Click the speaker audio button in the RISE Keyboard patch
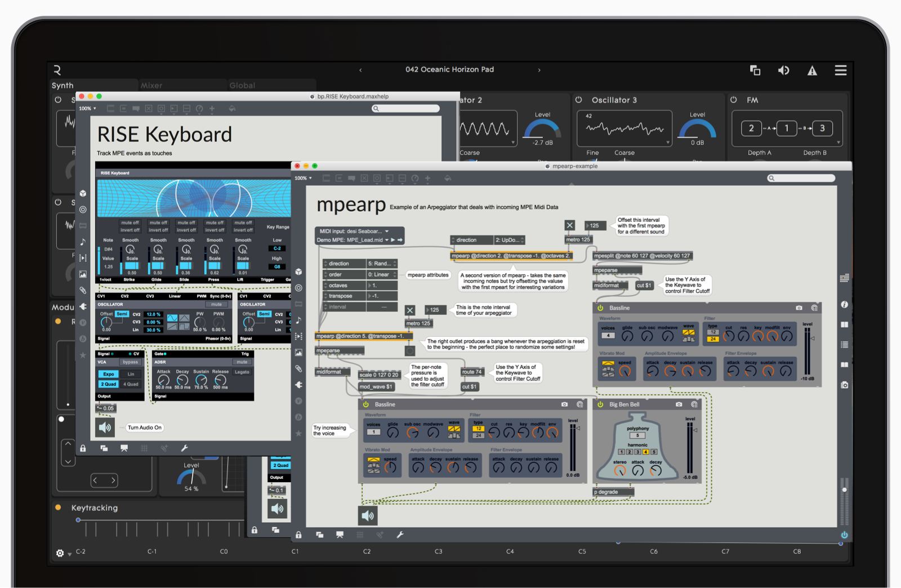This screenshot has height=588, width=901. pyautogui.click(x=105, y=427)
